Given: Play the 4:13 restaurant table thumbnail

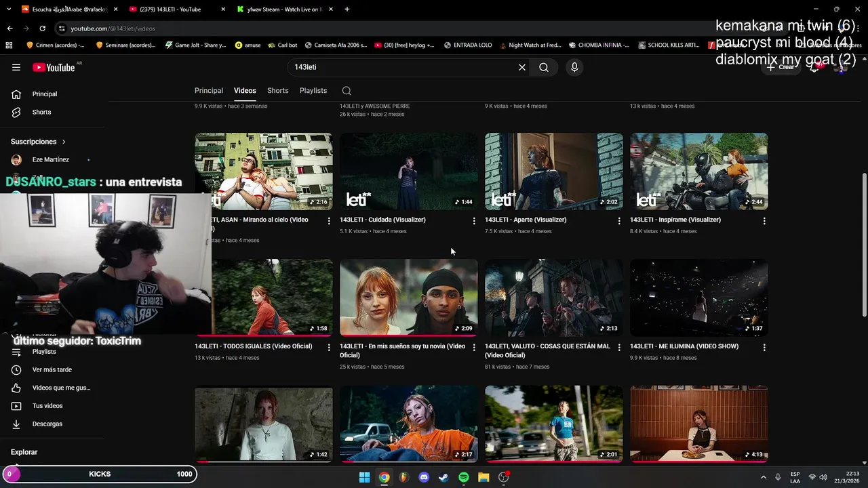Looking at the screenshot, I should [x=699, y=424].
